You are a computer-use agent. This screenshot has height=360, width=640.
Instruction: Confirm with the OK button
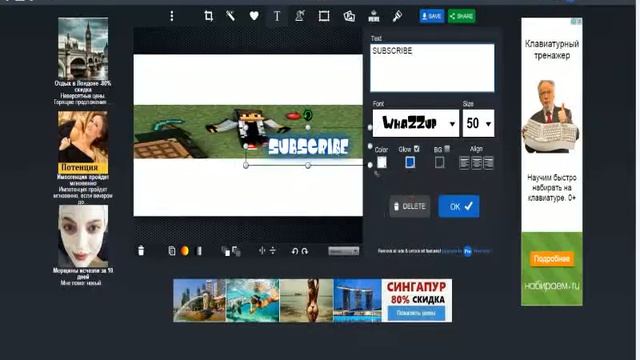(459, 207)
